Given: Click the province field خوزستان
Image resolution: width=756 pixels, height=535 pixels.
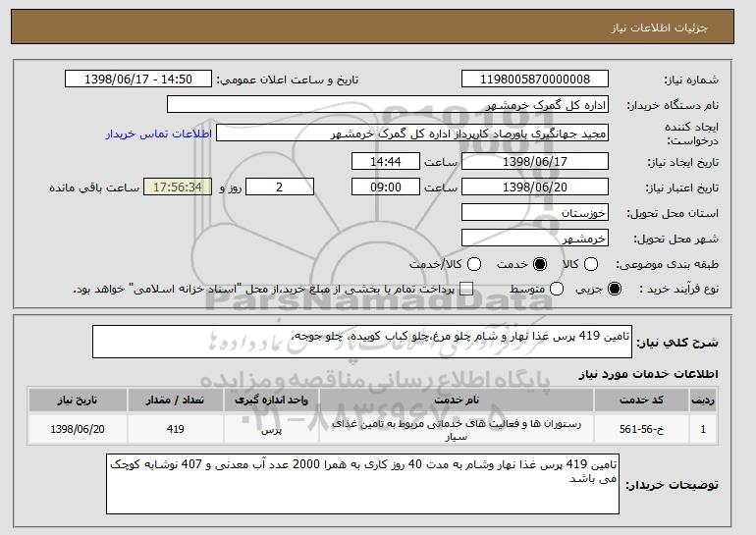Looking at the screenshot, I should [x=535, y=213].
